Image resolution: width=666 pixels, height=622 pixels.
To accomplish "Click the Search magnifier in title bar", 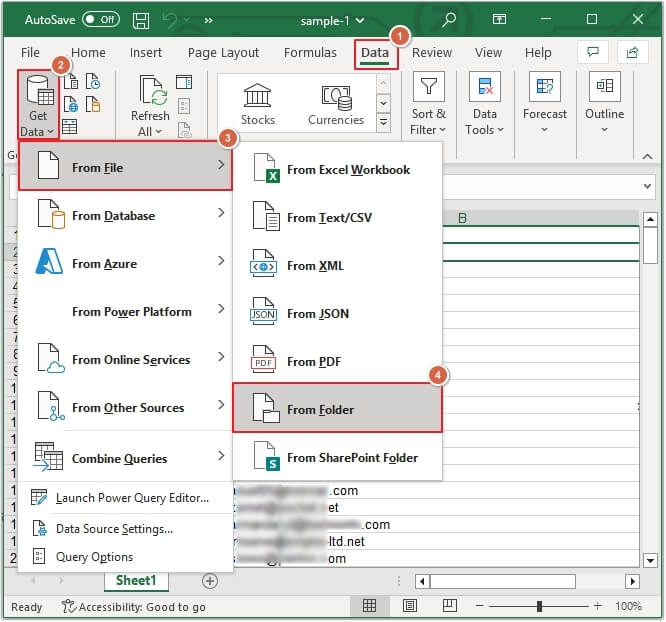I will pos(449,19).
